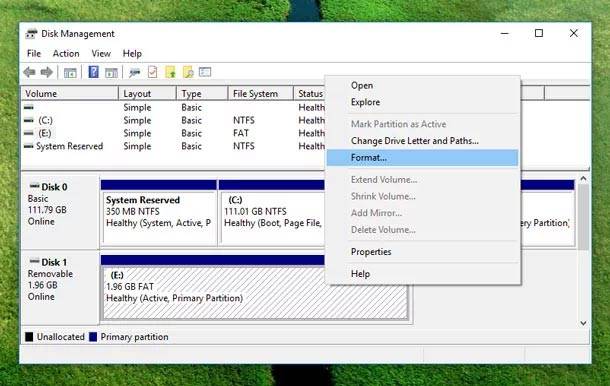610x386 pixels.
Task: Choose Help from the context menu
Action: click(422, 274)
